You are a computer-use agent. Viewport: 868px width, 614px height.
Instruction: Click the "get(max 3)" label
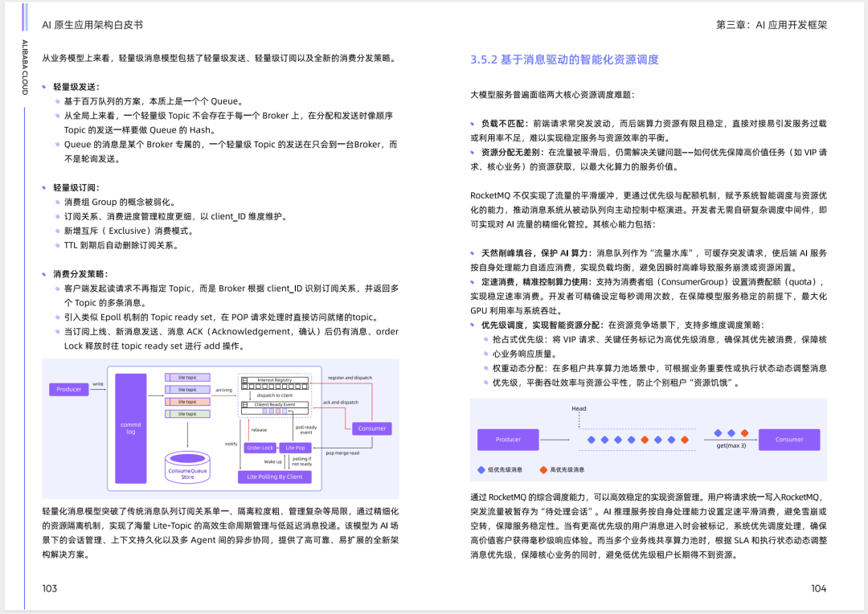pos(731,446)
